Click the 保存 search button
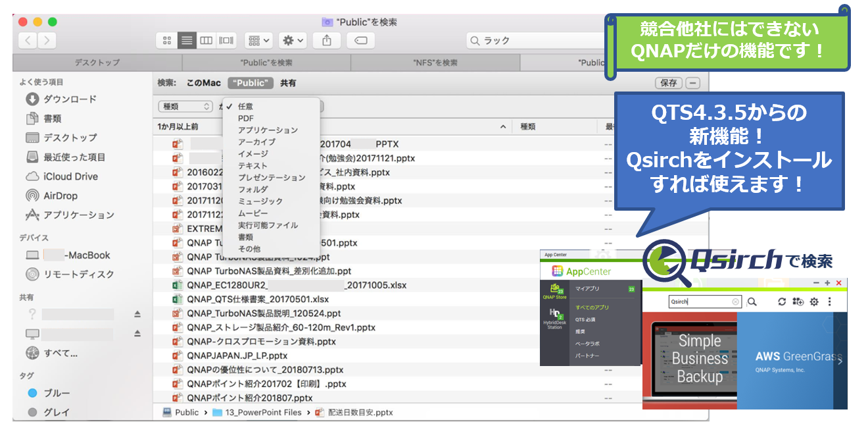The height and width of the screenshot is (422, 868). pos(668,83)
